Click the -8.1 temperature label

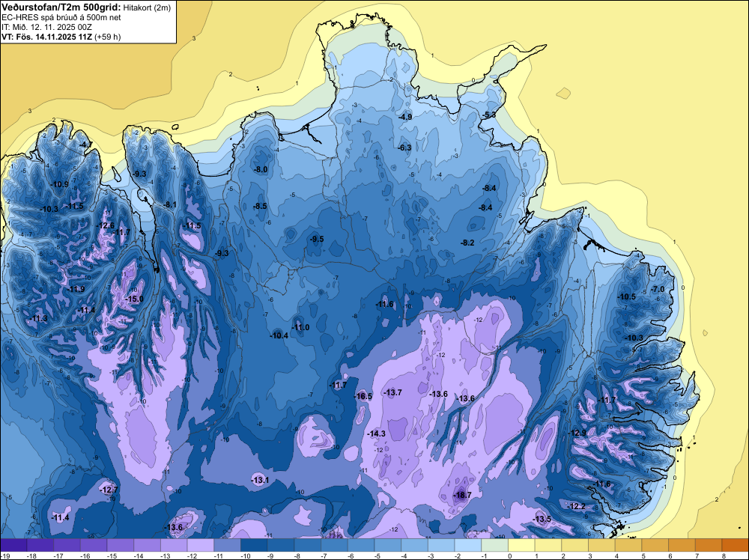[170, 204]
